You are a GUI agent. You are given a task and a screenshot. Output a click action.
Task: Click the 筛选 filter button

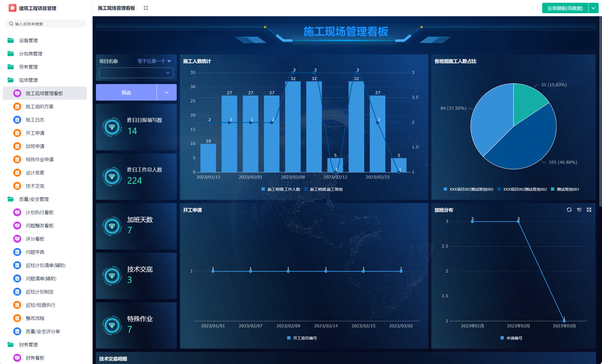126,93
